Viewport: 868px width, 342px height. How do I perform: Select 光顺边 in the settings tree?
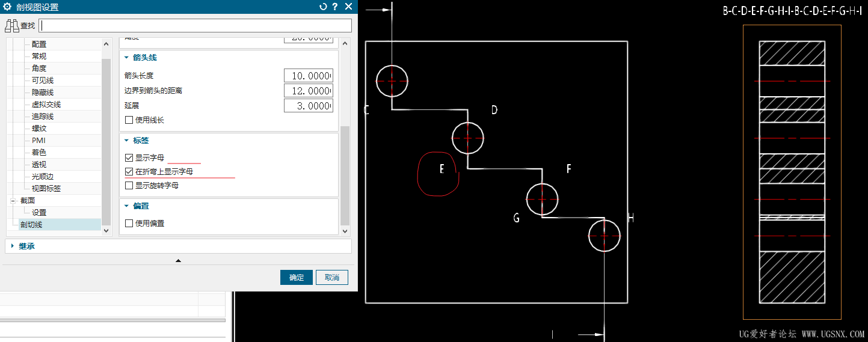coord(43,176)
